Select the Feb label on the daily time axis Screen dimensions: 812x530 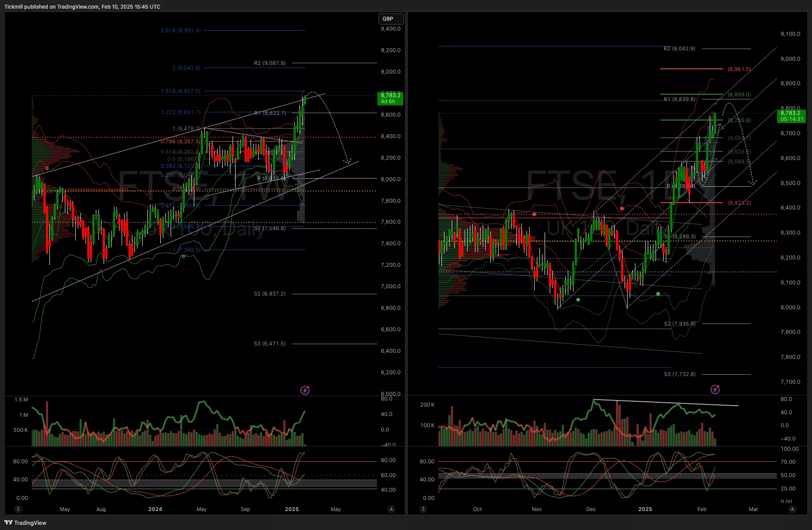point(702,509)
